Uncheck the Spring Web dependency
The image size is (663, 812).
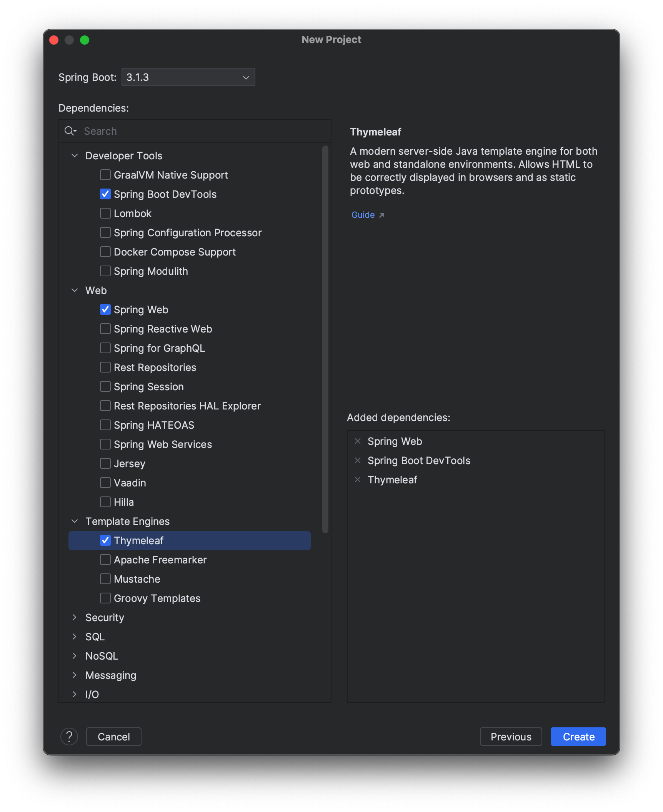pyautogui.click(x=105, y=309)
